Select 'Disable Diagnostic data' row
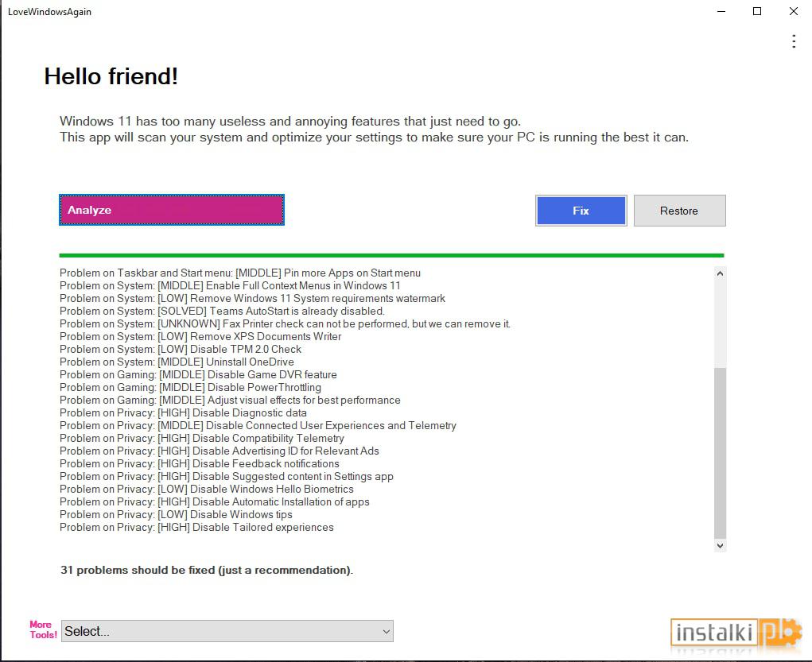The image size is (812, 662). [x=183, y=412]
